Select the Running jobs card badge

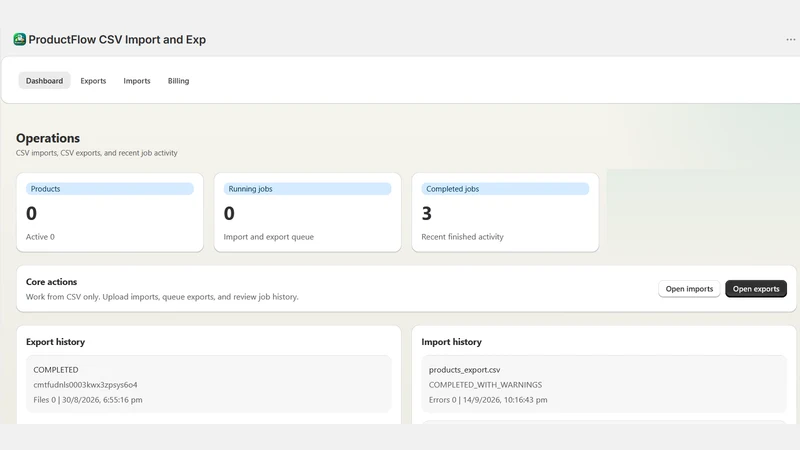click(307, 189)
